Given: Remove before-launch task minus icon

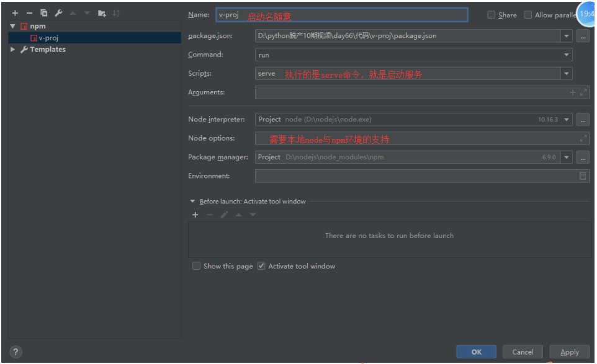Looking at the screenshot, I should point(209,215).
